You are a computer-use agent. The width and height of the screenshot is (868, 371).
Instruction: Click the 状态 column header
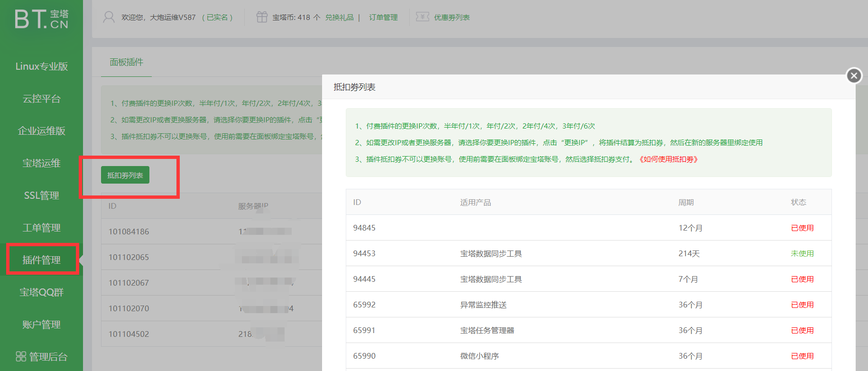(x=798, y=202)
